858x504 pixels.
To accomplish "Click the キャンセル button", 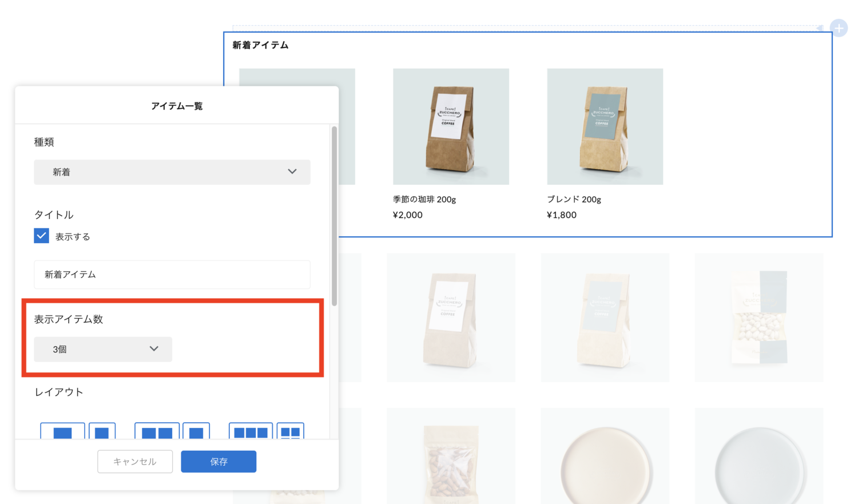I will pos(135,462).
